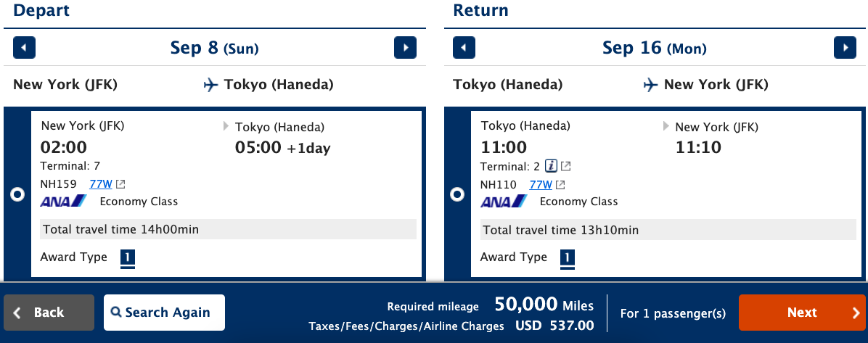This screenshot has height=343, width=868.
Task: Click Award Type 1 badge on departure flight
Action: pyautogui.click(x=127, y=258)
